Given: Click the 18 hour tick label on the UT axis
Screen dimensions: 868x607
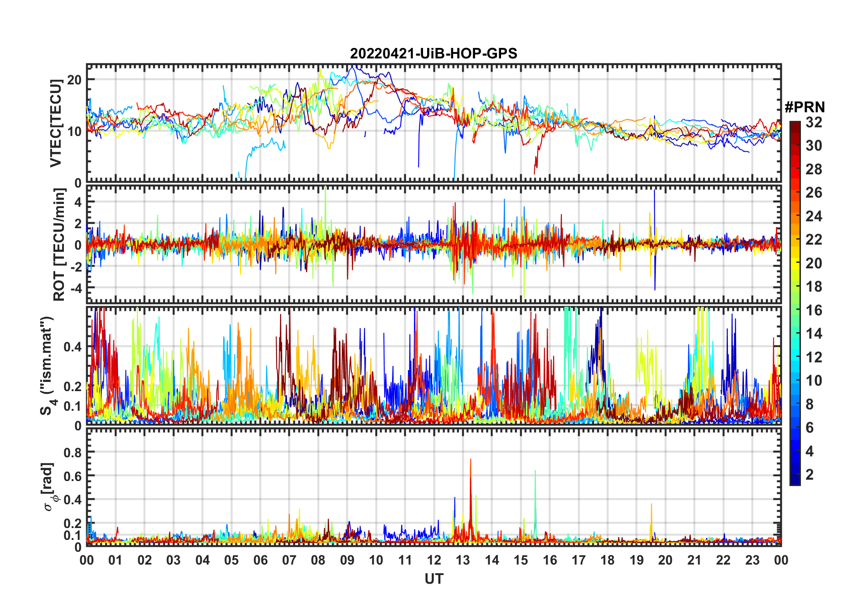Looking at the screenshot, I should click(607, 560).
